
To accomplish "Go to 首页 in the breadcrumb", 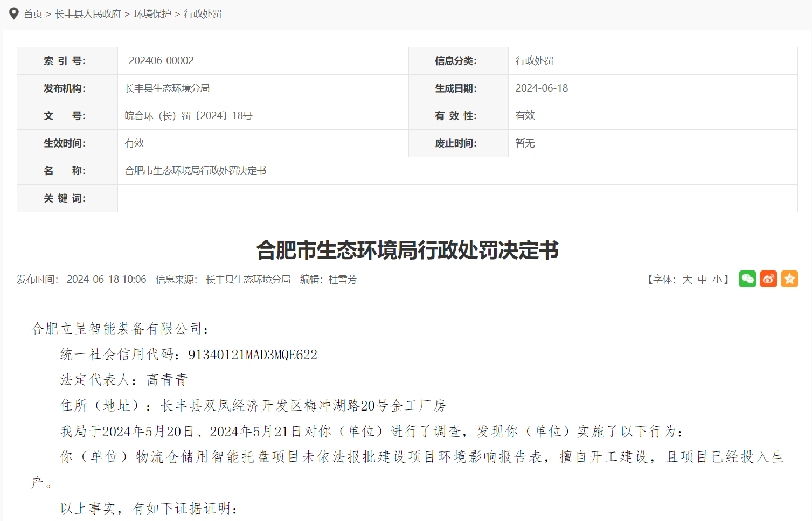I will [x=33, y=14].
